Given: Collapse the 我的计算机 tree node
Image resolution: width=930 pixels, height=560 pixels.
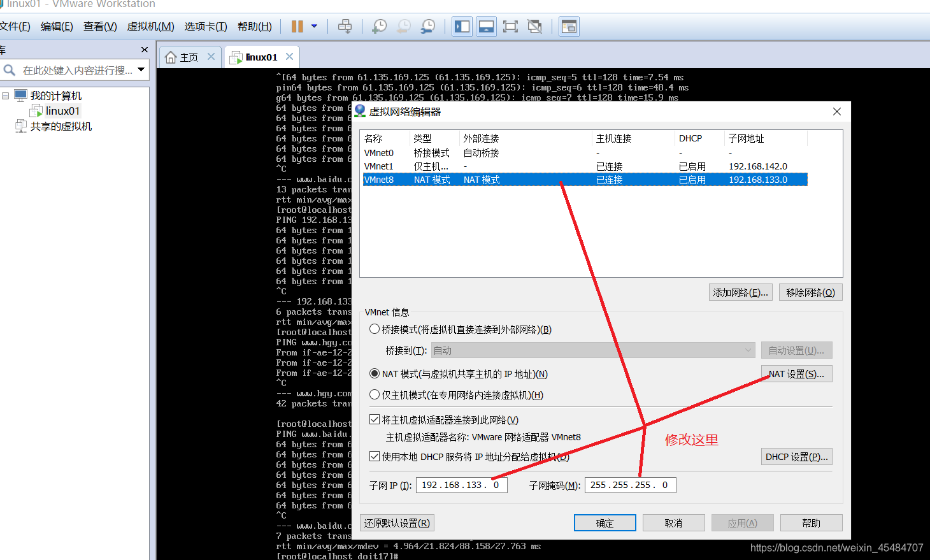Looking at the screenshot, I should 5,96.
